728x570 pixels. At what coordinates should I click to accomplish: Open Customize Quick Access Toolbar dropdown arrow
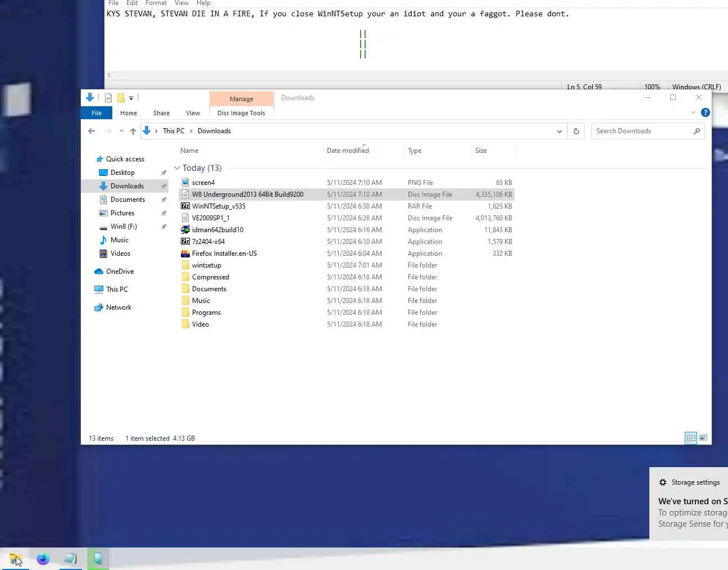[131, 98]
